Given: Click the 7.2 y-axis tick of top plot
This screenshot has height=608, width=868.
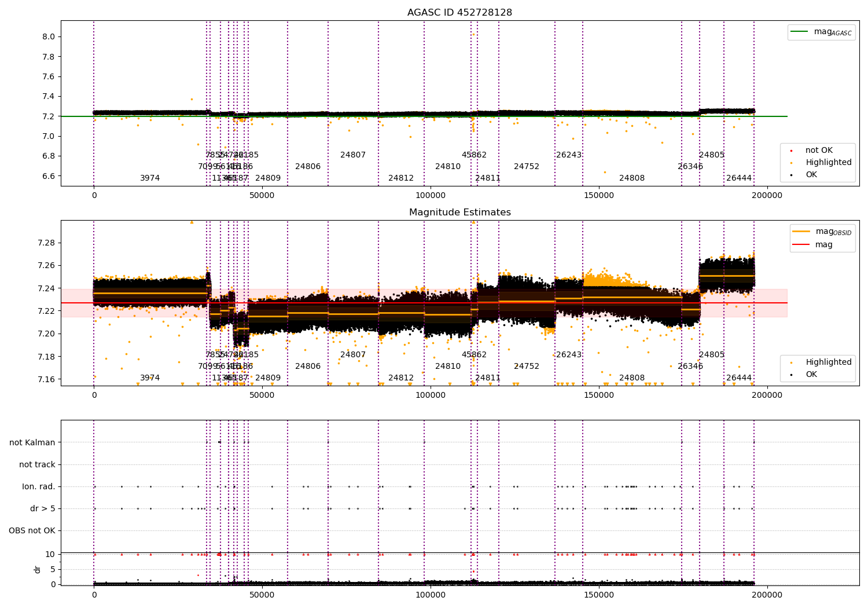Looking at the screenshot, I should pos(48,116).
